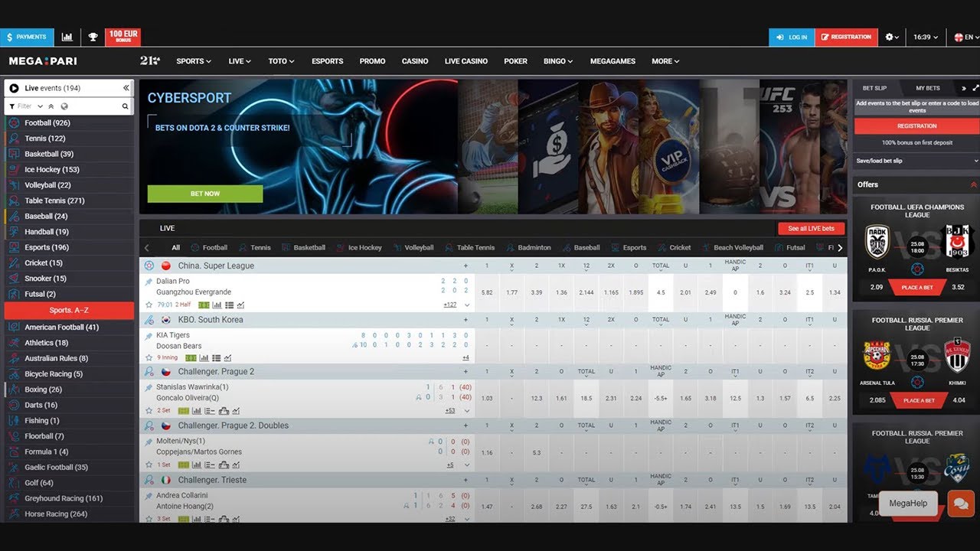Open the trophy results icon in top bar

[x=93, y=37]
